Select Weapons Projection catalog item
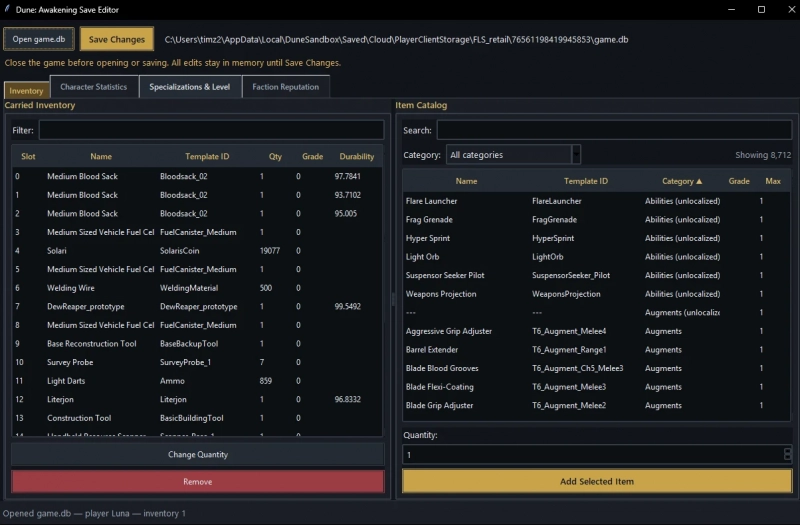Viewport: 800px width, 525px height. [596, 294]
